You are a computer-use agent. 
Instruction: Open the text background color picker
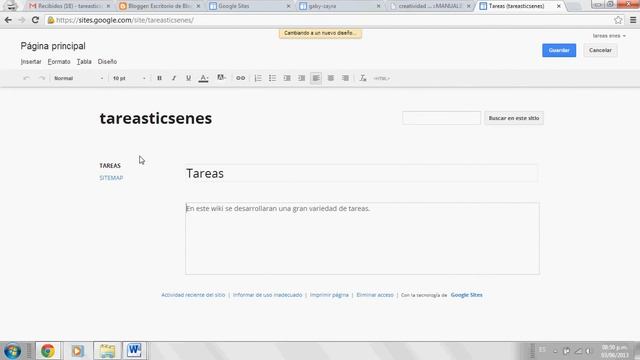[x=221, y=78]
